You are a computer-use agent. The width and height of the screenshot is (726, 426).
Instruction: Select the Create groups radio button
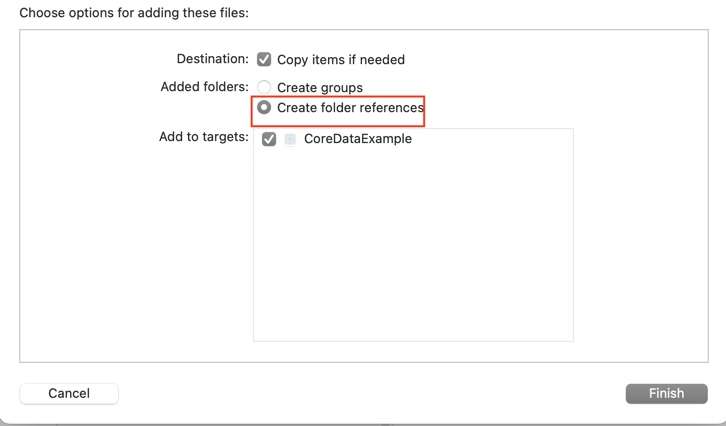coord(264,88)
